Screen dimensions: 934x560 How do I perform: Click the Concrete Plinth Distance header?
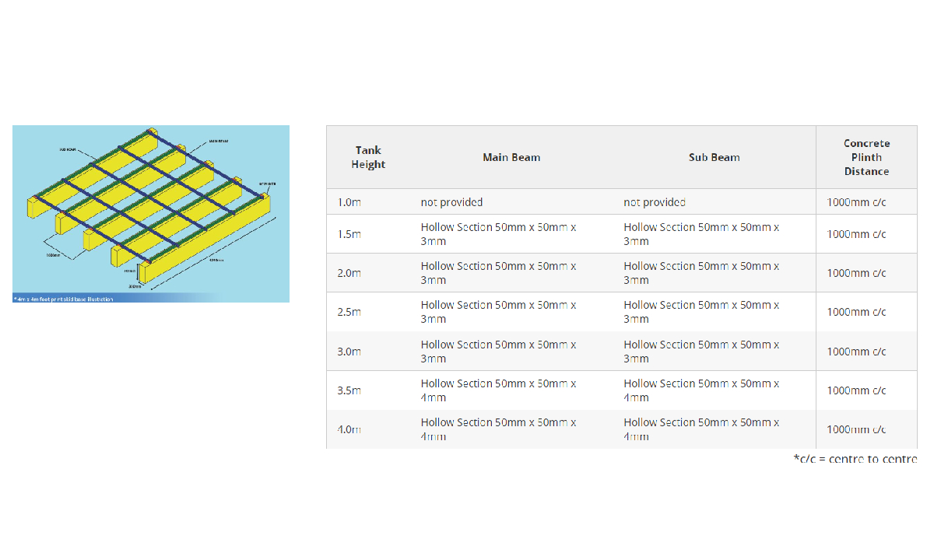point(866,157)
